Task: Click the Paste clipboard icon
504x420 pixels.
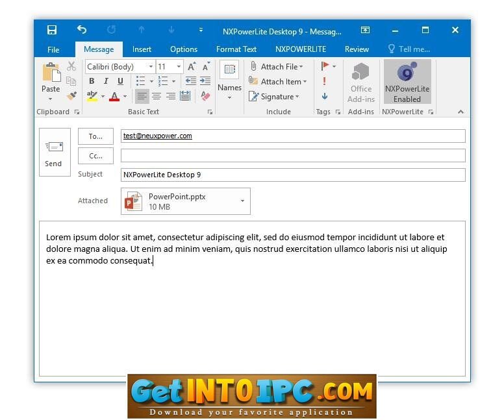Action: 51,72
